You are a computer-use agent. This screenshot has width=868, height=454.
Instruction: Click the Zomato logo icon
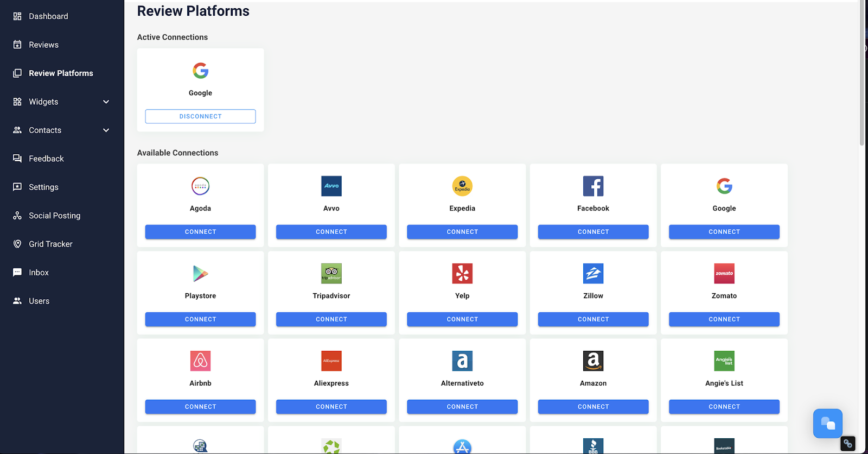click(724, 274)
